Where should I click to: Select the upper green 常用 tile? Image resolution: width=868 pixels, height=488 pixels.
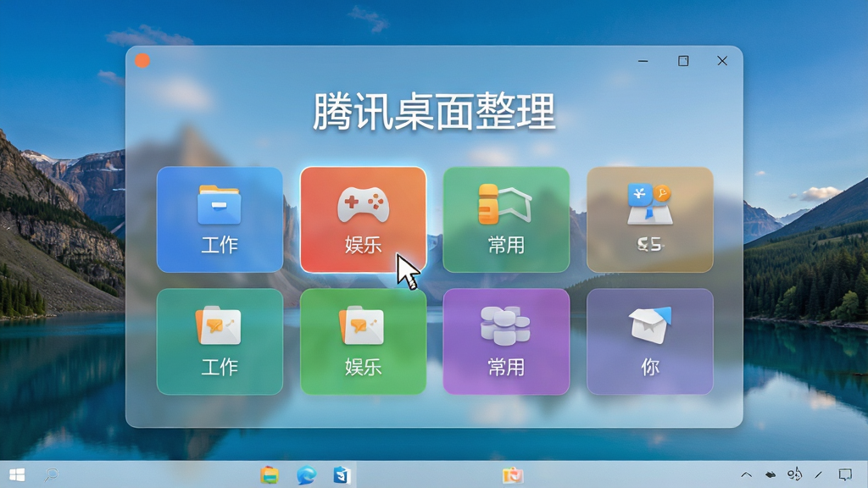pyautogui.click(x=506, y=219)
